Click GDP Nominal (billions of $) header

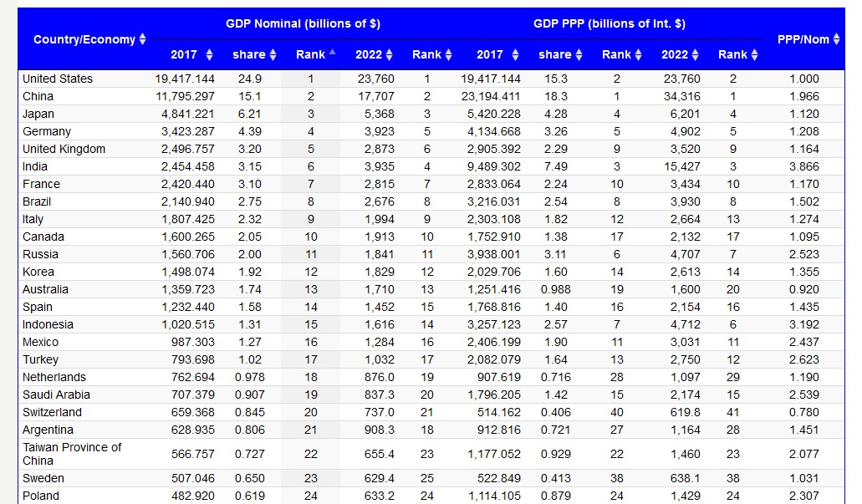(303, 23)
